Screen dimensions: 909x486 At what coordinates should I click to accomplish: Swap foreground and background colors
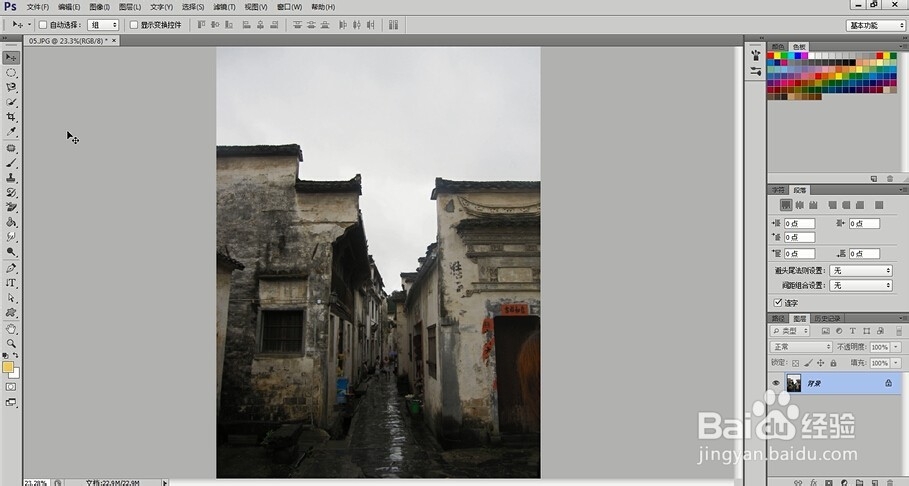point(16,356)
